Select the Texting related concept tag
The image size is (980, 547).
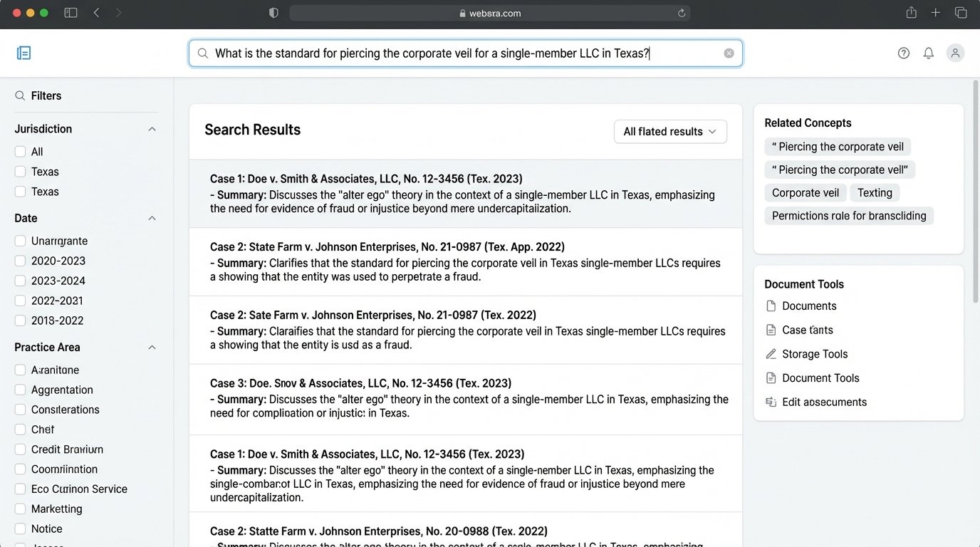tap(875, 193)
